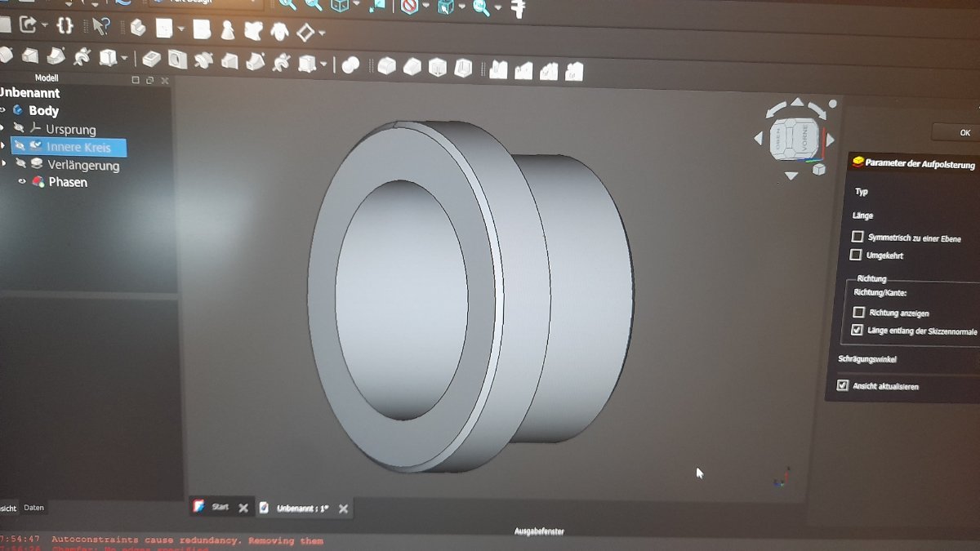Image resolution: width=980 pixels, height=551 pixels.
Task: Expand the Innere Kreis tree item
Action: pos(3,147)
